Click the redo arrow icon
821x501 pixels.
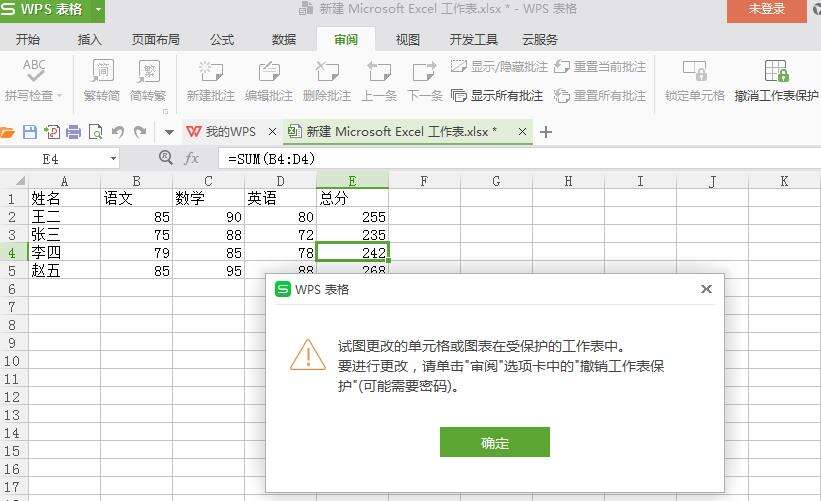(x=140, y=132)
